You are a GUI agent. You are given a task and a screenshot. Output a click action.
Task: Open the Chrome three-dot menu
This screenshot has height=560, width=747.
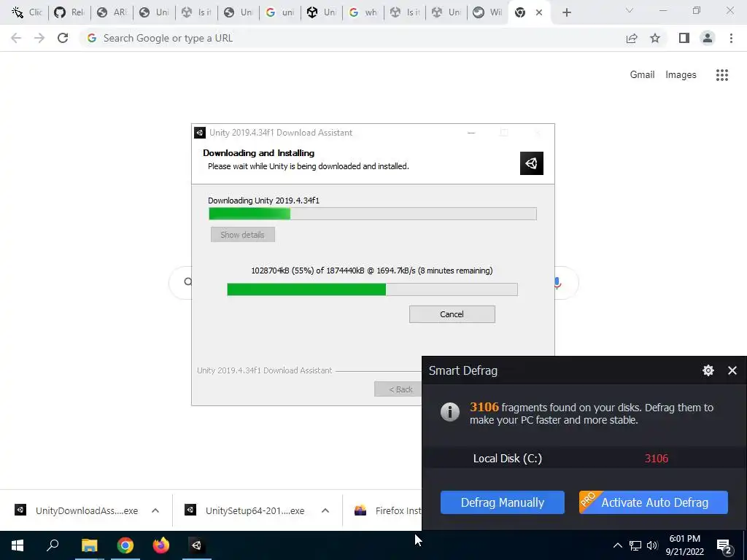coord(731,38)
